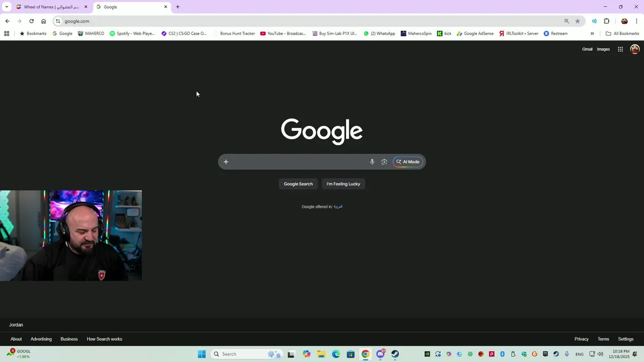Open the Google account avatar
Screen dimensions: 644x362
(x=635, y=49)
